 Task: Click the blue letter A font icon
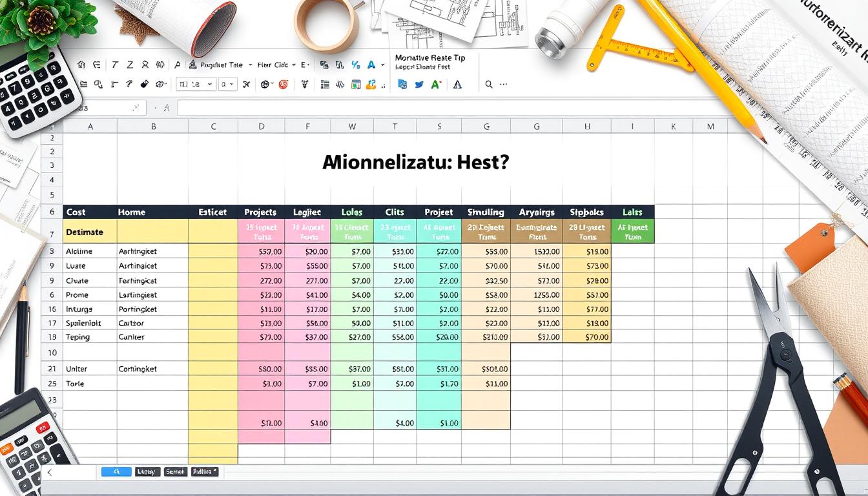click(x=371, y=65)
